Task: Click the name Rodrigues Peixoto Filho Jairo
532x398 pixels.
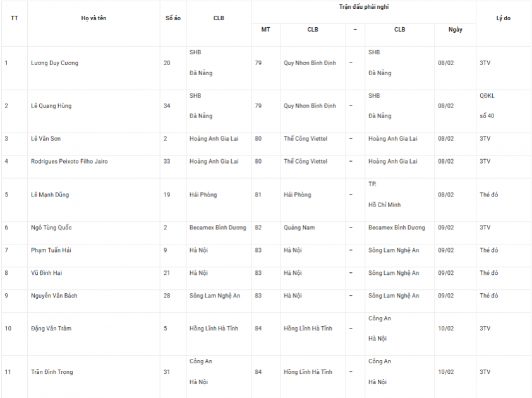Action: pyautogui.click(x=70, y=162)
